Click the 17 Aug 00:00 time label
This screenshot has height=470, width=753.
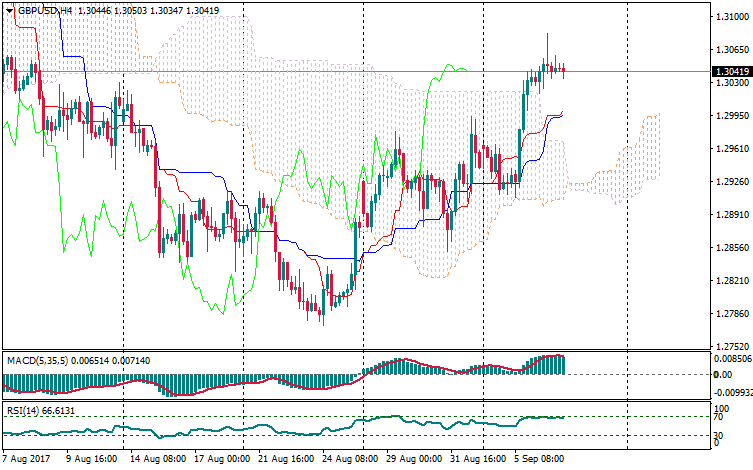pos(222,459)
